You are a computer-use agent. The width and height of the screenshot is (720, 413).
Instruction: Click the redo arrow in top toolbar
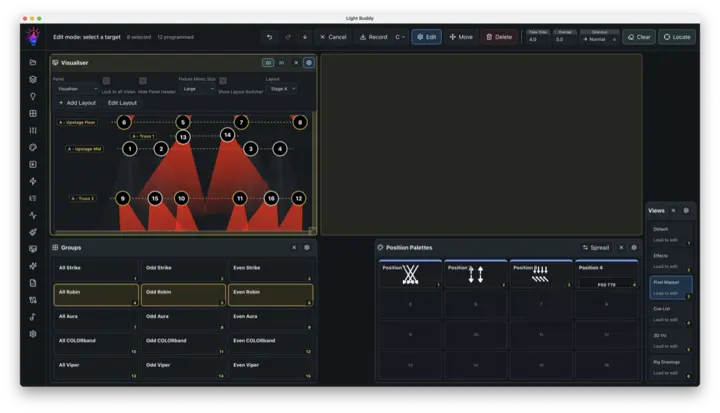[x=288, y=37]
